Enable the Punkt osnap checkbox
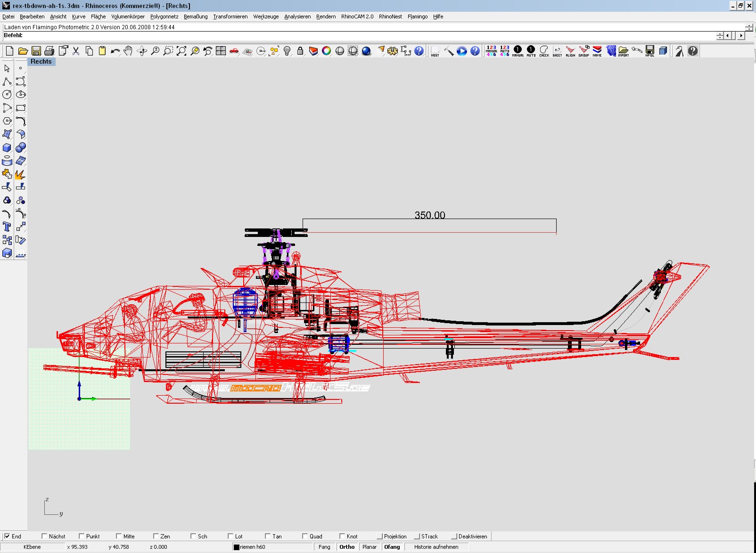The width and height of the screenshot is (756, 553). pyautogui.click(x=82, y=536)
